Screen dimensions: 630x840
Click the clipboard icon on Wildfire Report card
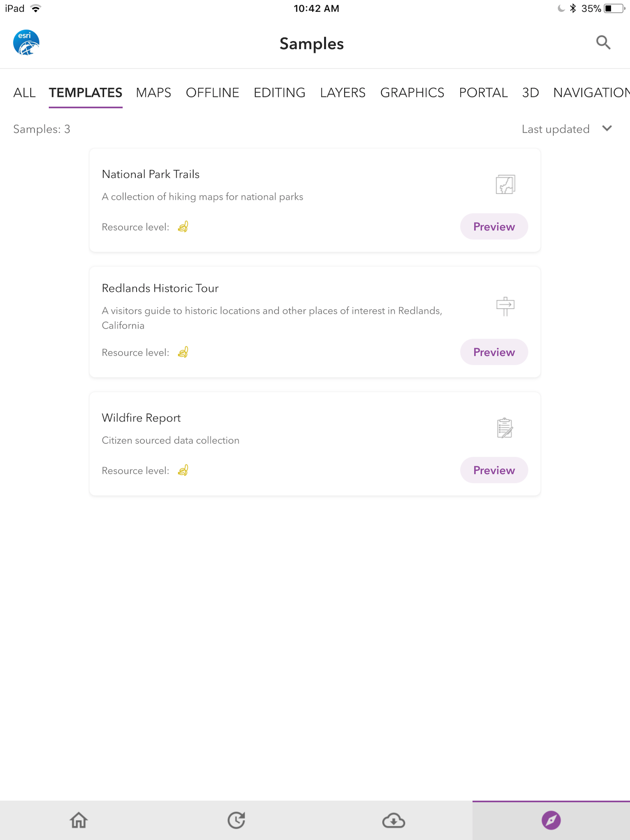click(505, 428)
